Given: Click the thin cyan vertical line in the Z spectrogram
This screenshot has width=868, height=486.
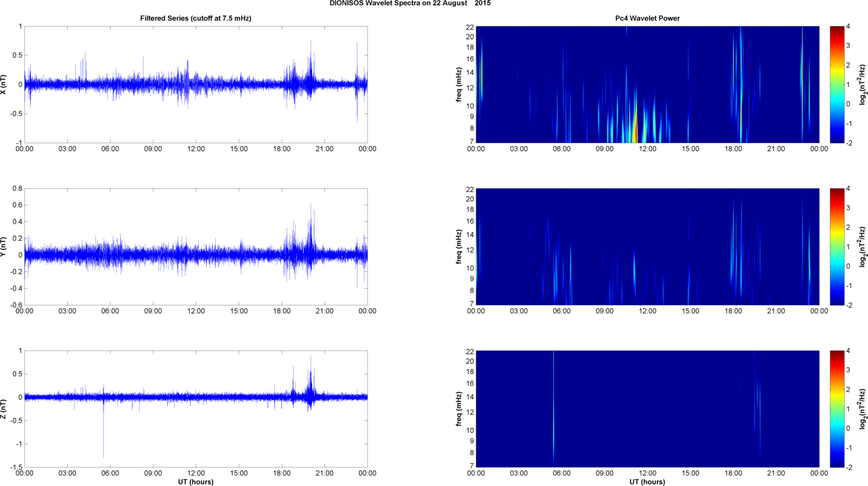Looking at the screenshot, I should (553, 409).
